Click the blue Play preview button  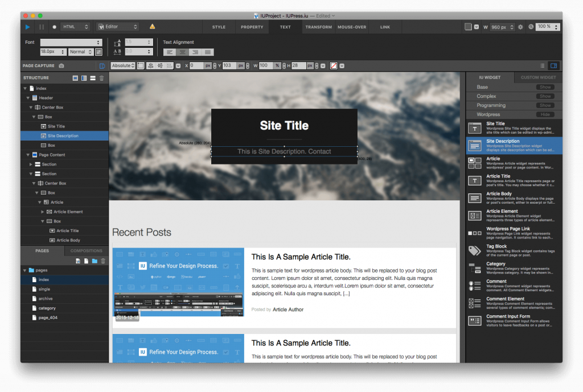tap(27, 27)
